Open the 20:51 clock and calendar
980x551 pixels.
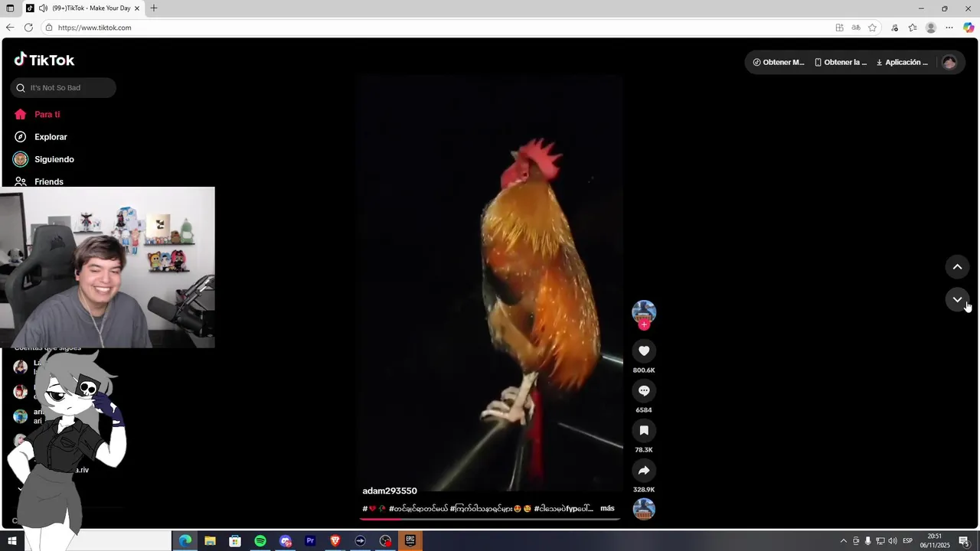935,541
